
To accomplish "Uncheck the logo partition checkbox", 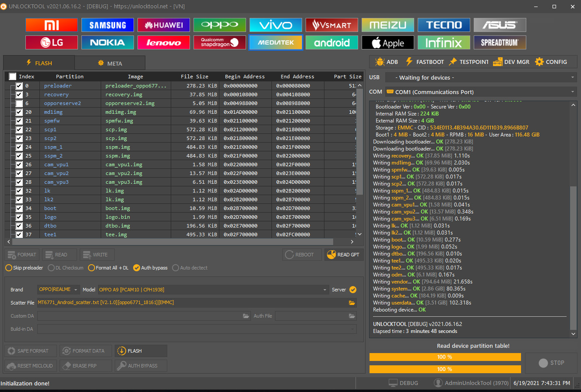I will pos(19,217).
